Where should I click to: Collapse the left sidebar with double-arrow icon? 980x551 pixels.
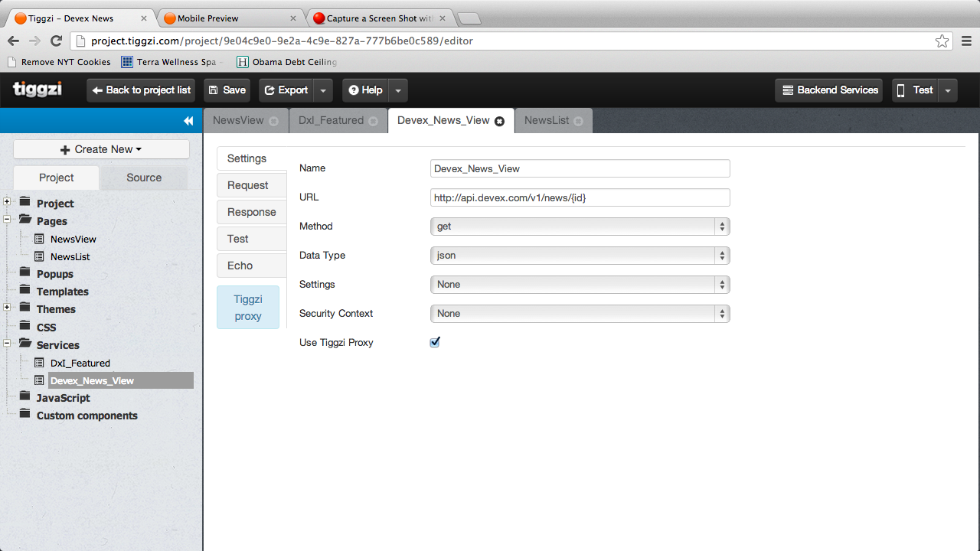point(188,121)
